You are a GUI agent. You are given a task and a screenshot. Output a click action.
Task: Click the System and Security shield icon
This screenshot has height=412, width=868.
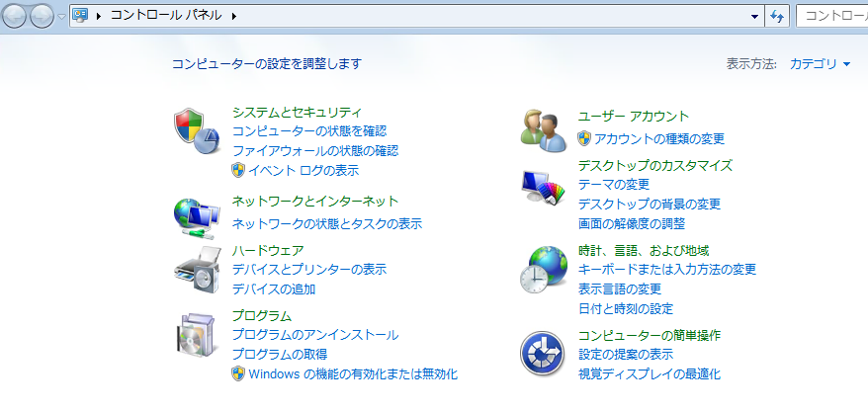[x=197, y=131]
